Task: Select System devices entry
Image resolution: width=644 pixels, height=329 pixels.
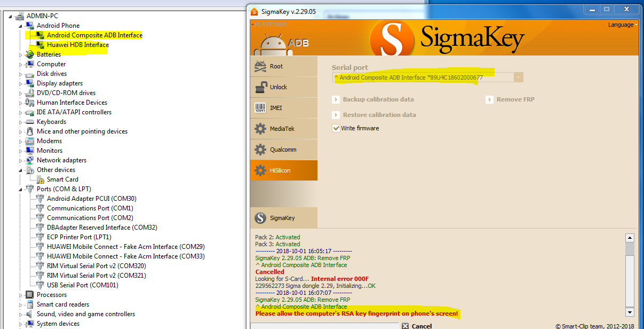Action: (58, 324)
